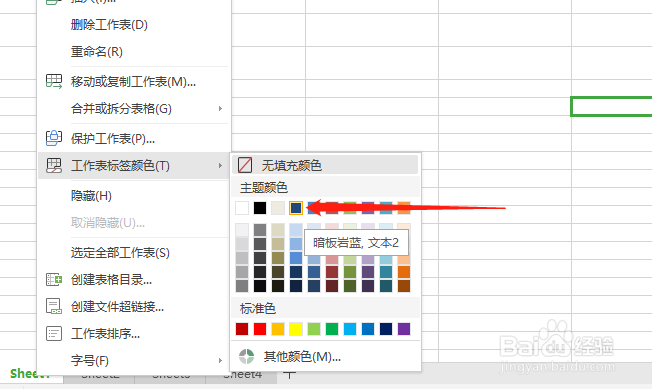Click the green-bordered selected cell
Image resolution: width=652 pixels, height=389 pixels.
[611, 106]
